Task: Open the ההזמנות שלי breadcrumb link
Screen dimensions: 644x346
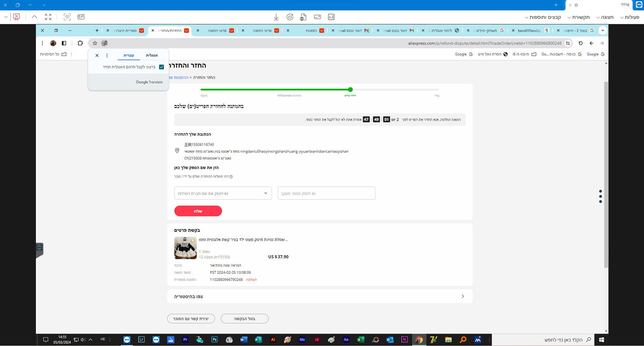Action: 178,77
